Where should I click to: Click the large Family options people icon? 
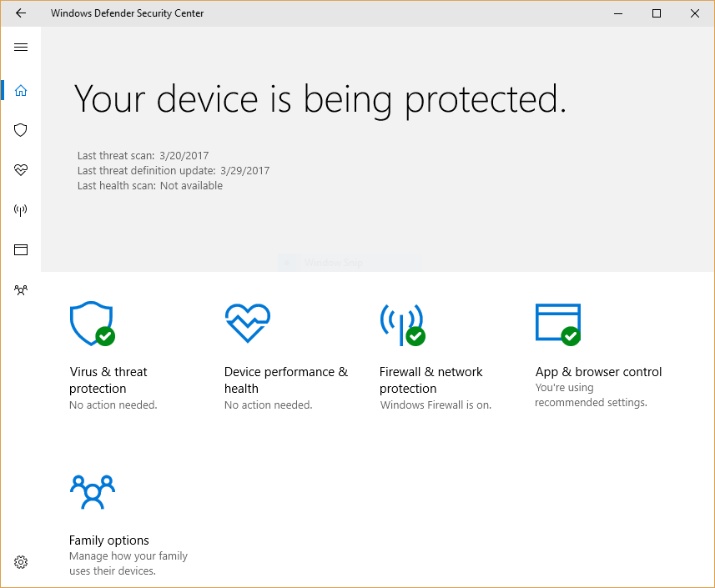93,492
